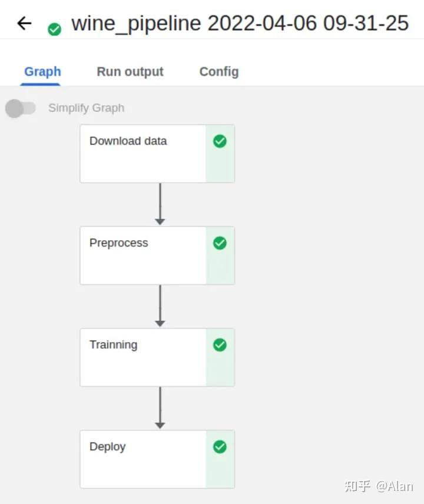Switch to the Run output tab
The width and height of the screenshot is (424, 504).
[x=130, y=71]
